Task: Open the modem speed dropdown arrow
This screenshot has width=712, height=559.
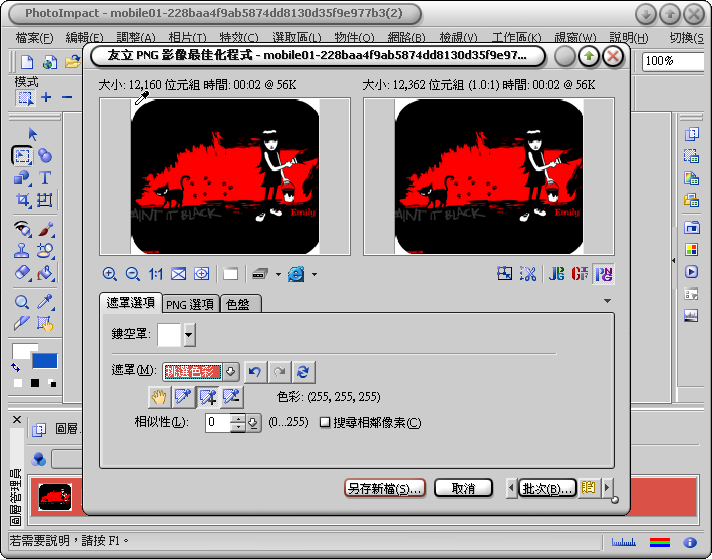Action: (x=278, y=274)
